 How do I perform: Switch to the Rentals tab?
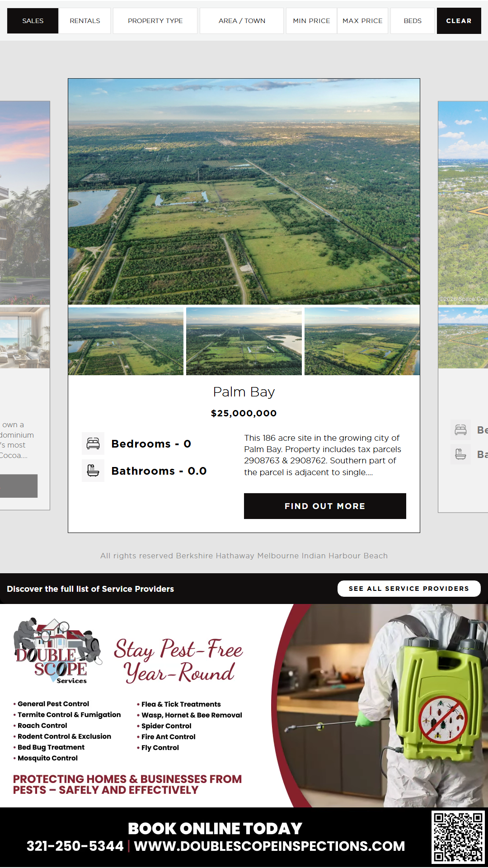tap(85, 21)
